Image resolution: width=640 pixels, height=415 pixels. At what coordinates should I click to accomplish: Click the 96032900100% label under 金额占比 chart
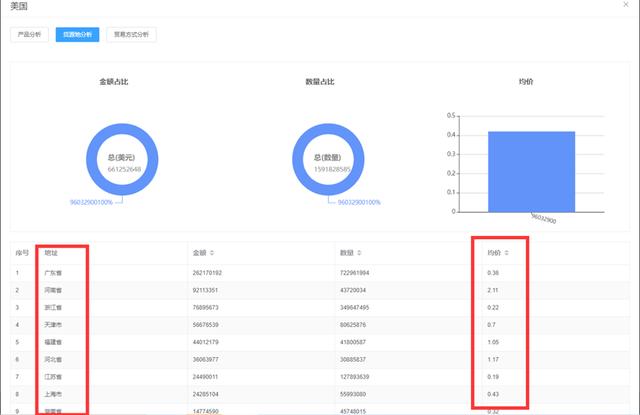point(93,202)
